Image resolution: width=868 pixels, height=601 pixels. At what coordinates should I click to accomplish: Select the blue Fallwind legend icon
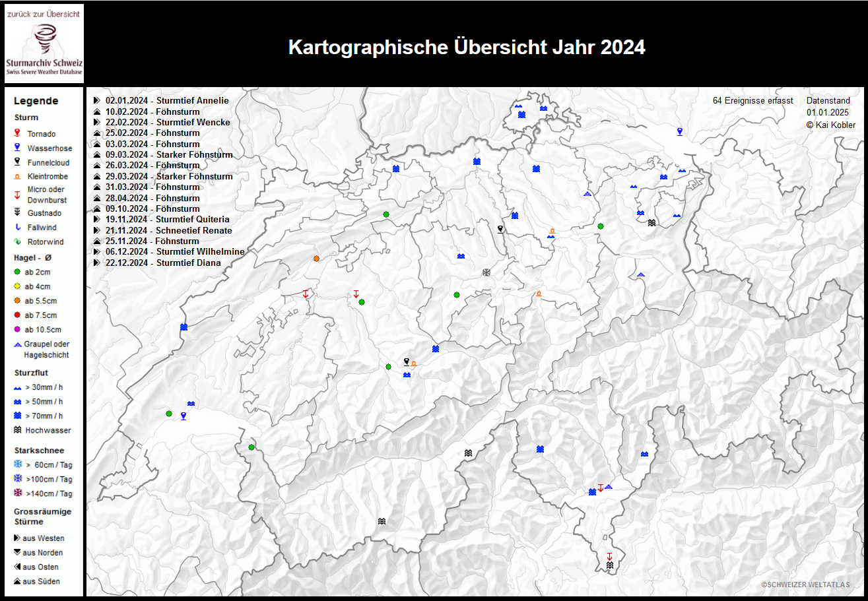tap(17, 228)
